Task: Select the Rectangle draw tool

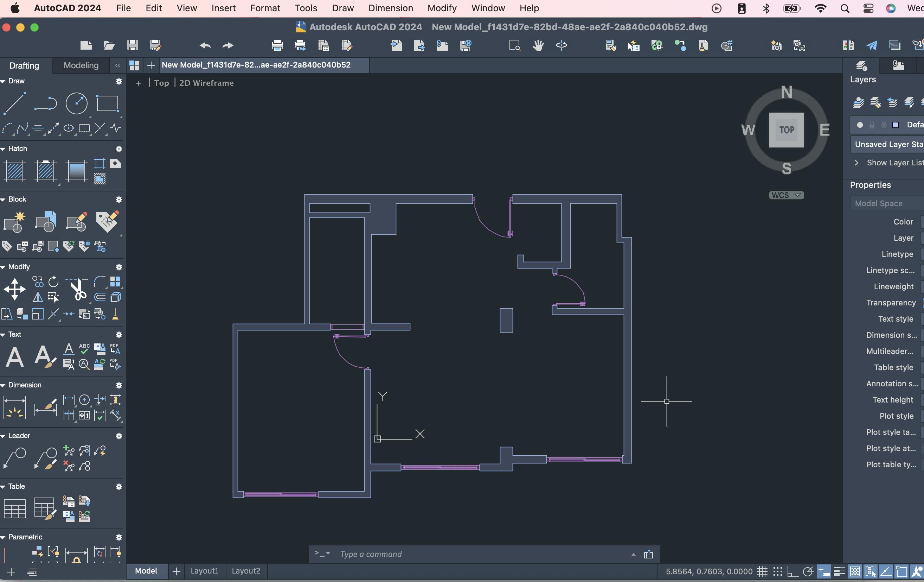Action: pos(107,103)
